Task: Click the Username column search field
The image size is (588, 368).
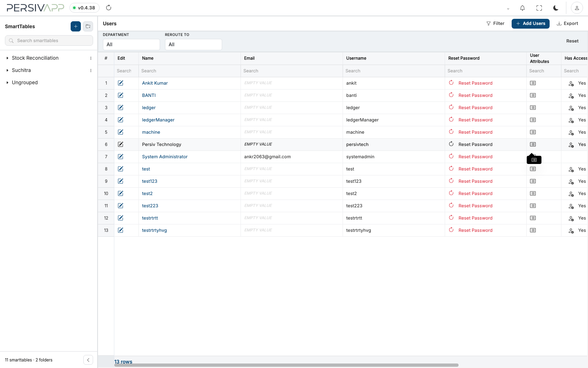Action: 394,71
